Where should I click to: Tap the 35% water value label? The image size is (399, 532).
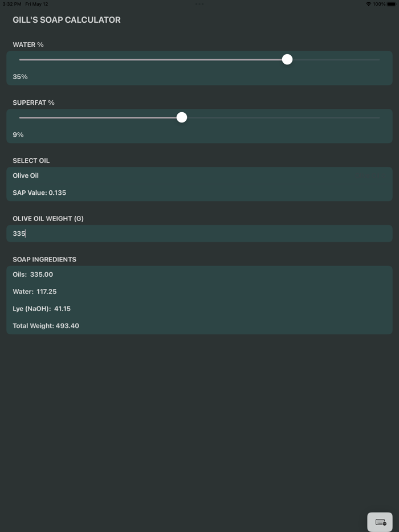pyautogui.click(x=21, y=77)
